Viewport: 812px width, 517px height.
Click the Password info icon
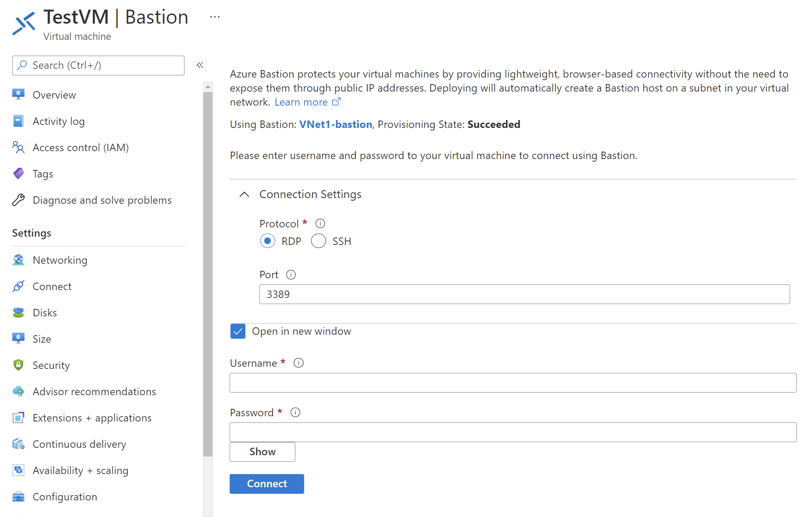click(x=295, y=413)
